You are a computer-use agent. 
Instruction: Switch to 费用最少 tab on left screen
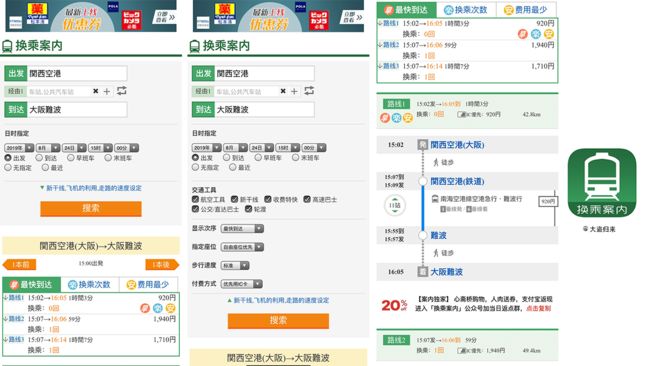148,284
